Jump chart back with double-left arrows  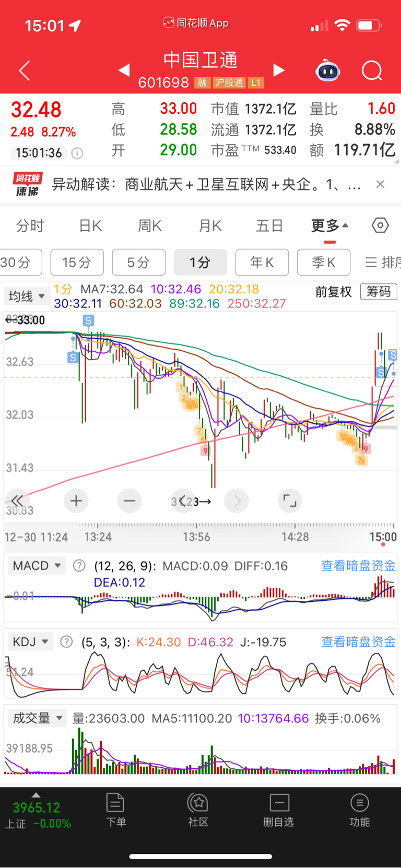click(17, 501)
